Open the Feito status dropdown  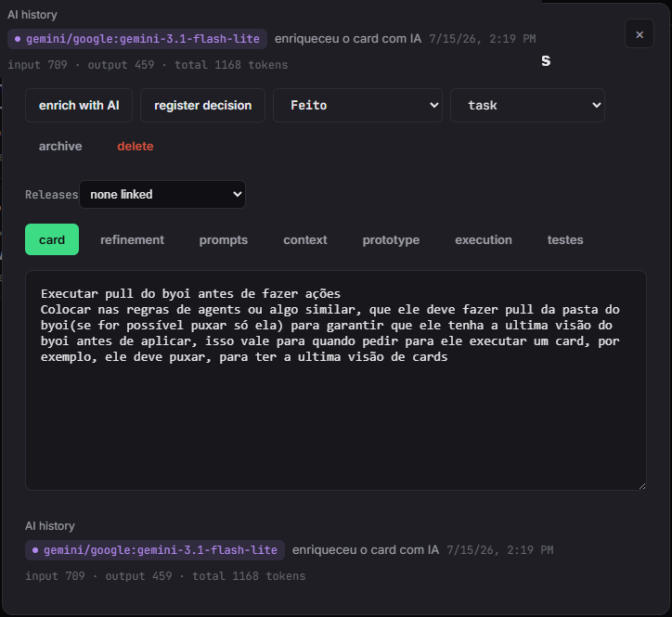(x=357, y=106)
